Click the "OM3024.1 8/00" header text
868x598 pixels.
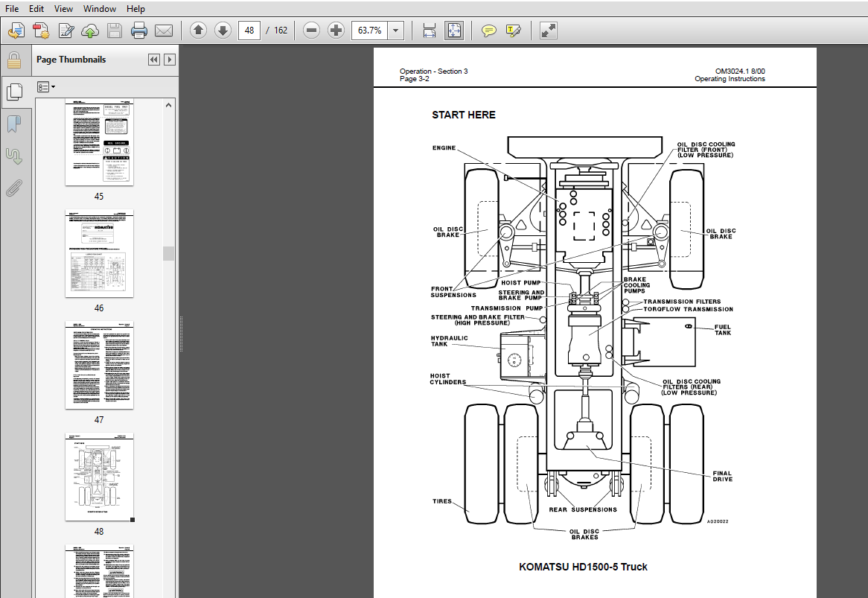[740, 71]
